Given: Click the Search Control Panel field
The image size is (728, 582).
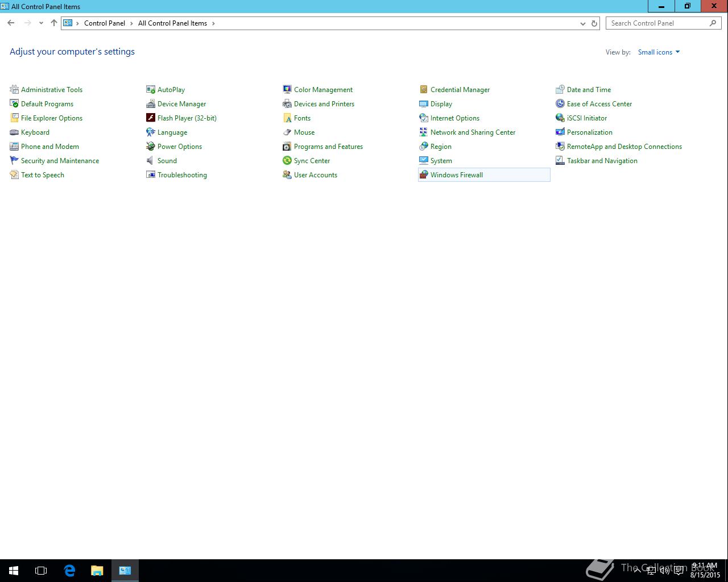Looking at the screenshot, I should point(663,23).
